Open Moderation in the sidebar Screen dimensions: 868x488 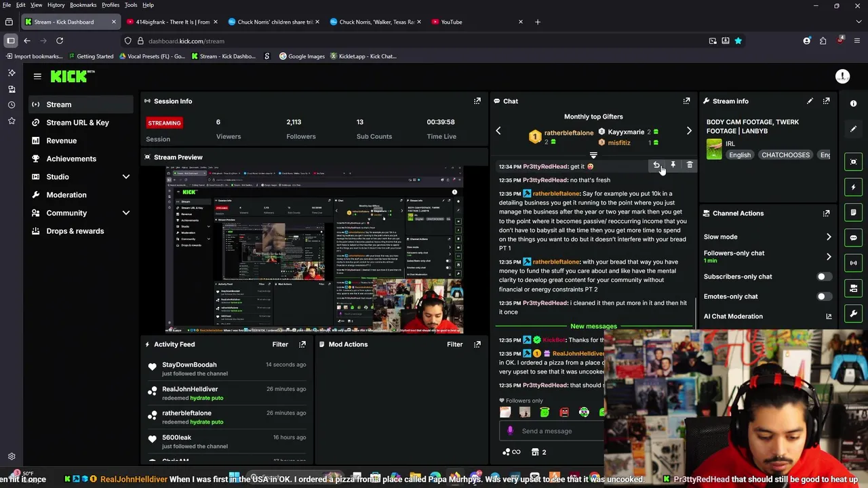pos(82,195)
